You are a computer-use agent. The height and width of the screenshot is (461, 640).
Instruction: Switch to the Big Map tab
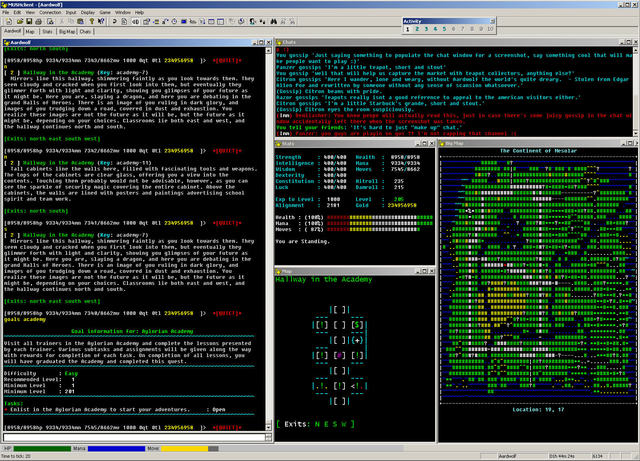tap(67, 31)
